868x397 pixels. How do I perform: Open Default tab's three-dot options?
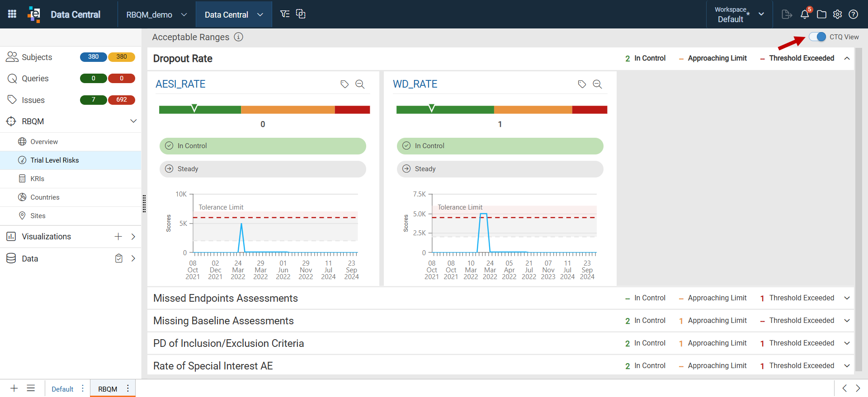(83, 388)
